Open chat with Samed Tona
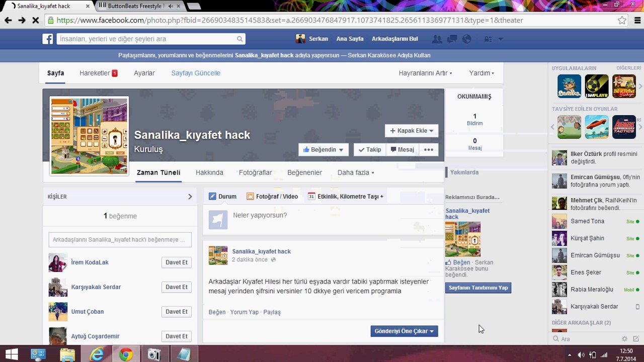The image size is (644, 362). 596,221
